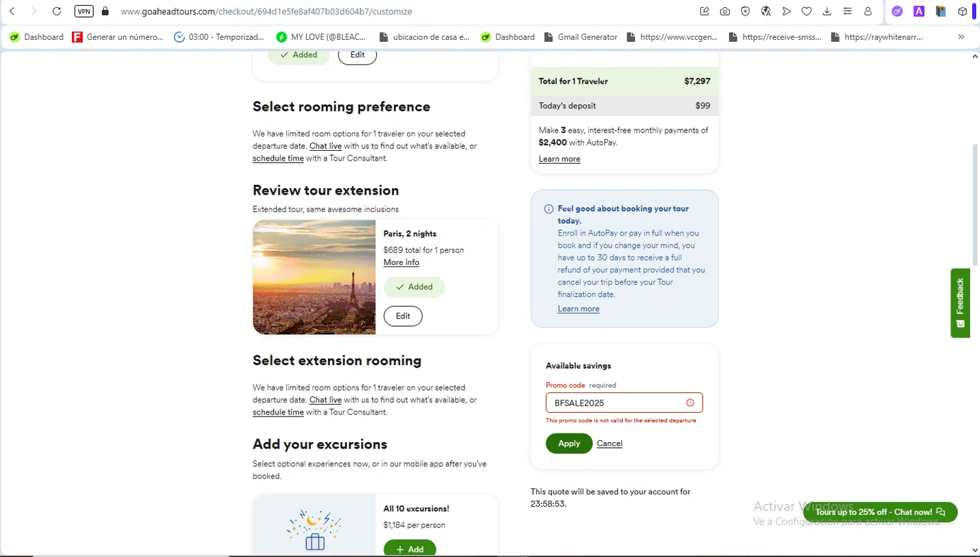The width and height of the screenshot is (980, 557).
Task: Click the colored books extension icon
Action: tap(941, 11)
